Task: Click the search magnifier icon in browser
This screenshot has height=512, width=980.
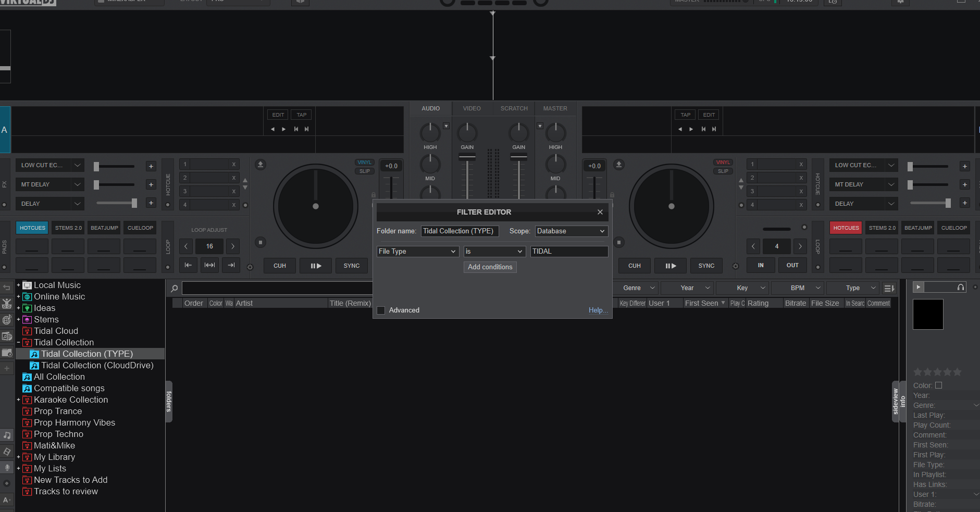Action: pos(175,288)
